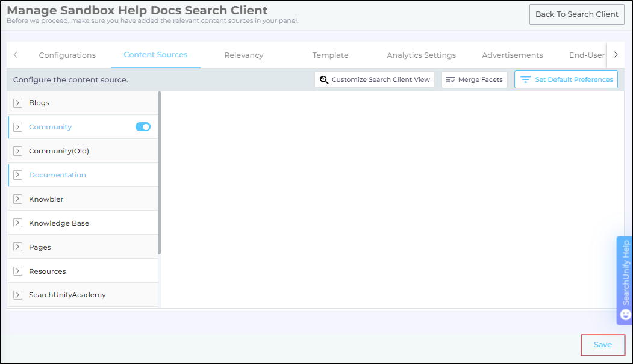The height and width of the screenshot is (364, 633).
Task: Expand the Blogs content source
Action: pos(17,103)
